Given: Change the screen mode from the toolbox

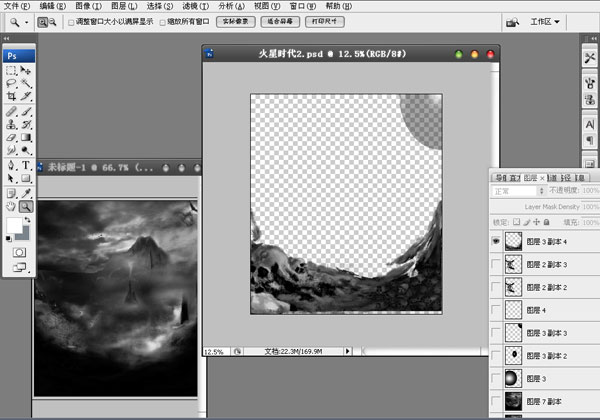Looking at the screenshot, I should tap(19, 267).
